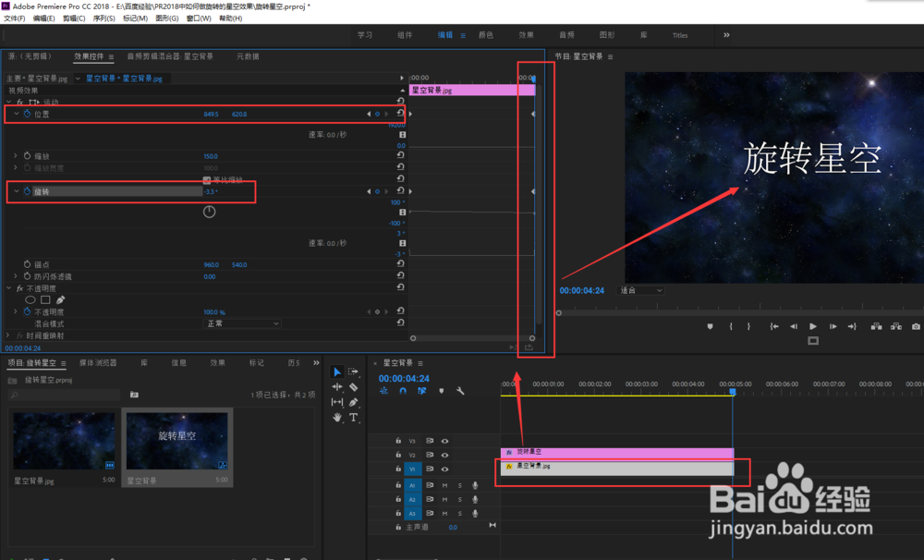924x560 pixels.
Task: Hide track V3 with eye icon
Action: tap(445, 441)
